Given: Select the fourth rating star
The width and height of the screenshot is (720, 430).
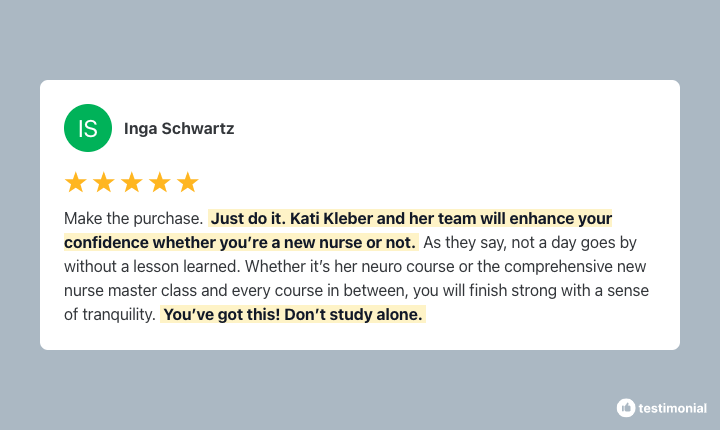Looking at the screenshot, I should [160, 182].
